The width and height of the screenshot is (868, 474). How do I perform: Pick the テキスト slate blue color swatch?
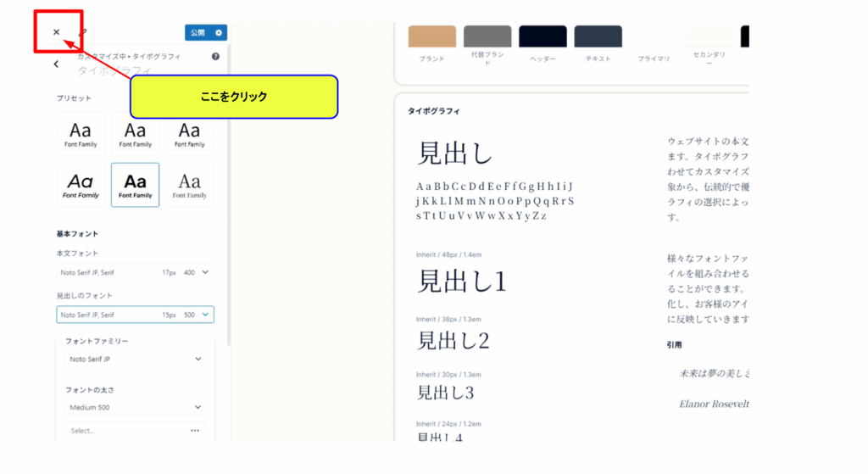coord(598,36)
